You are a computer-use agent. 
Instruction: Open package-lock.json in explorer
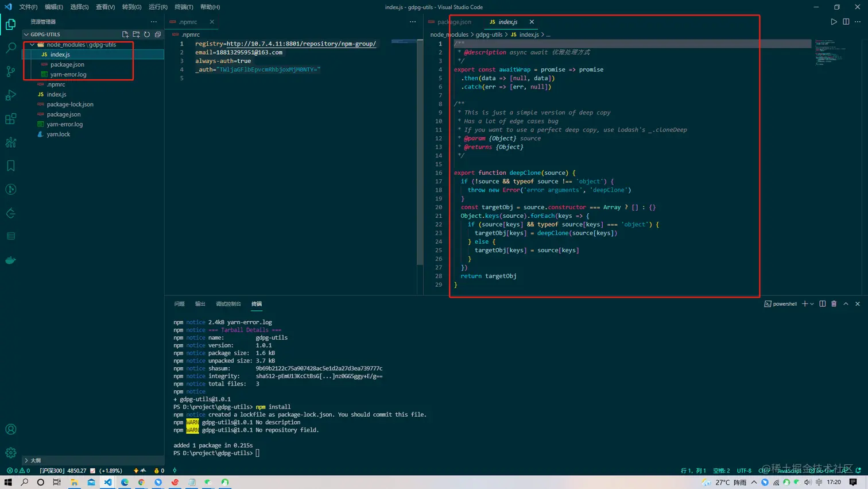tap(94, 104)
